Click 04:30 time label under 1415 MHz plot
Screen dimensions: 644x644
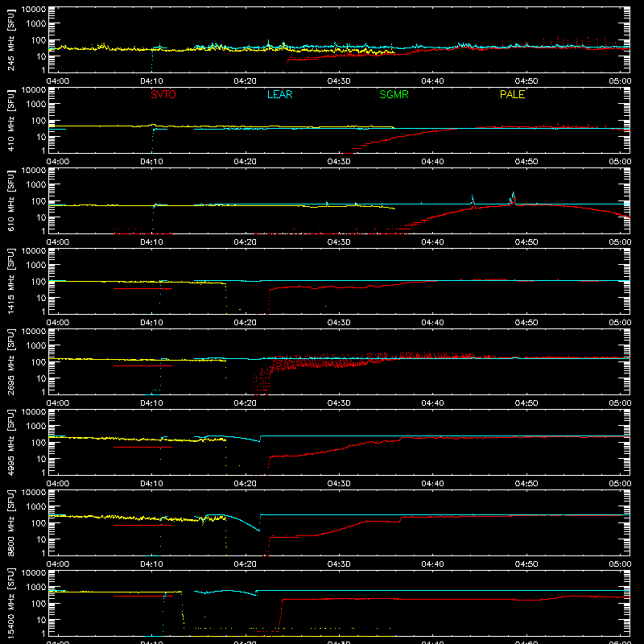point(339,323)
